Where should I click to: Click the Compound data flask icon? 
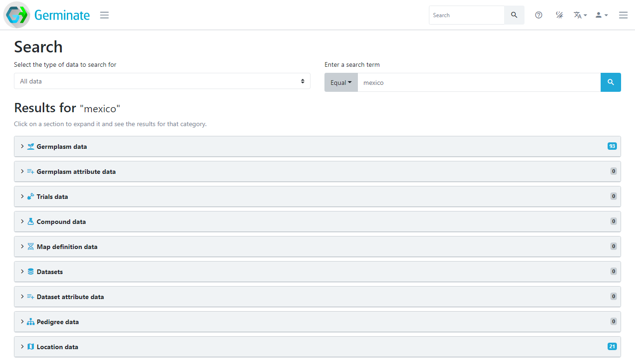pos(30,221)
